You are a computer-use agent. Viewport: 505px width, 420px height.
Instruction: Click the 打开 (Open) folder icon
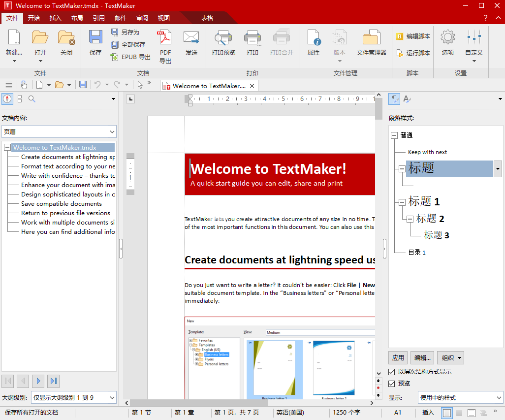pyautogui.click(x=40, y=37)
